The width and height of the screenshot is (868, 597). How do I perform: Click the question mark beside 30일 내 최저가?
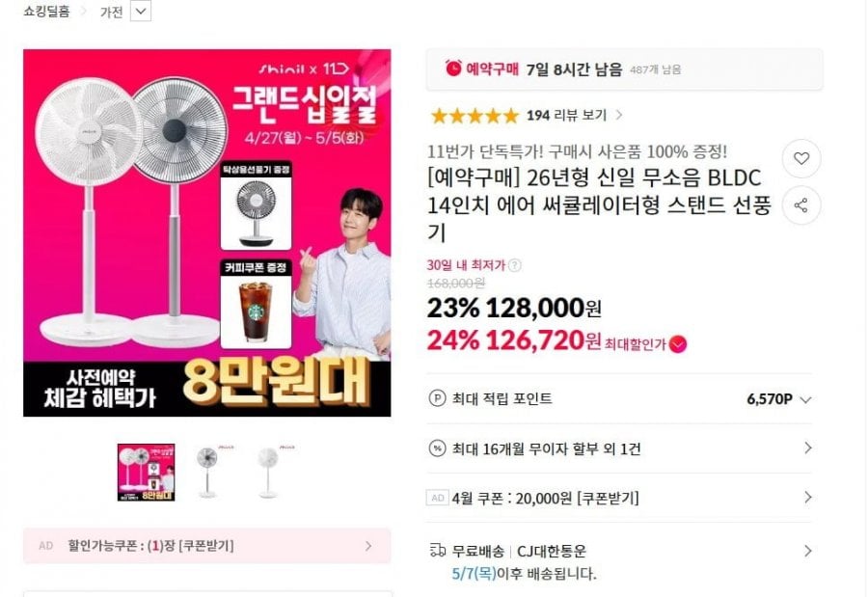(514, 265)
